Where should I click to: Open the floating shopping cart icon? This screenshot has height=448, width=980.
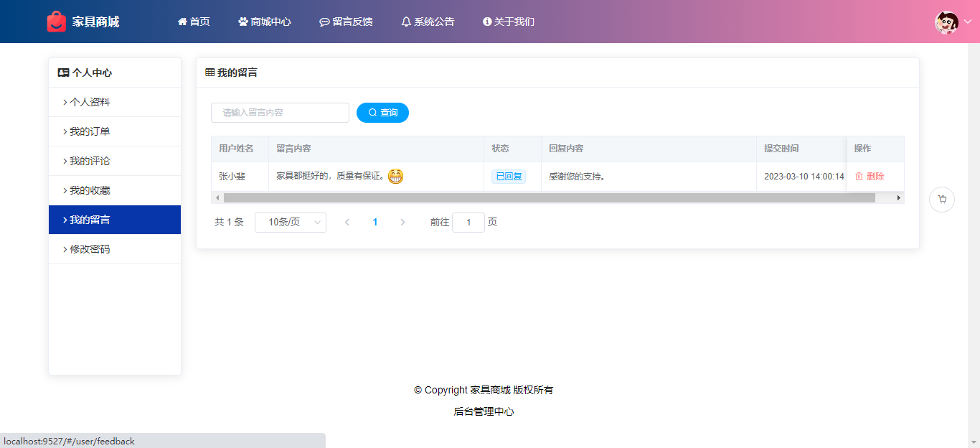(942, 200)
